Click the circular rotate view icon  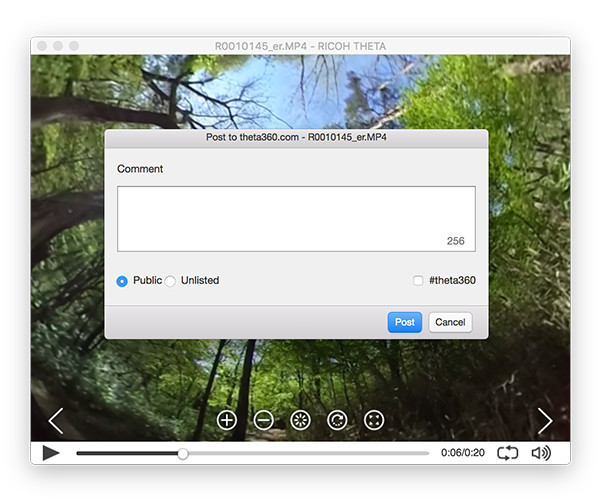tap(338, 420)
